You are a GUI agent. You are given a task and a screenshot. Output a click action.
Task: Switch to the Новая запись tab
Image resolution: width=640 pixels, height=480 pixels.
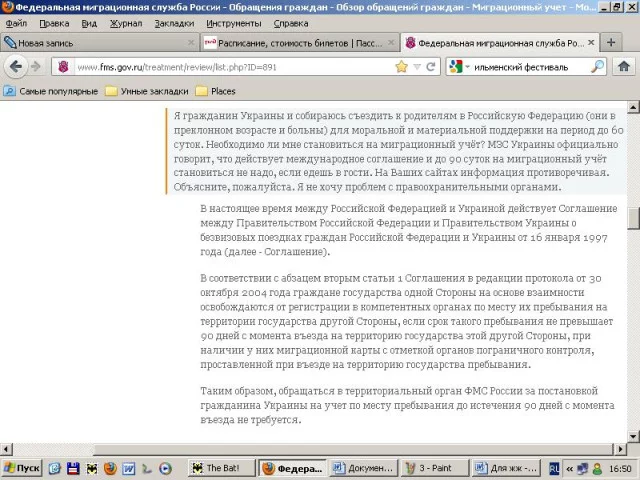point(100,42)
